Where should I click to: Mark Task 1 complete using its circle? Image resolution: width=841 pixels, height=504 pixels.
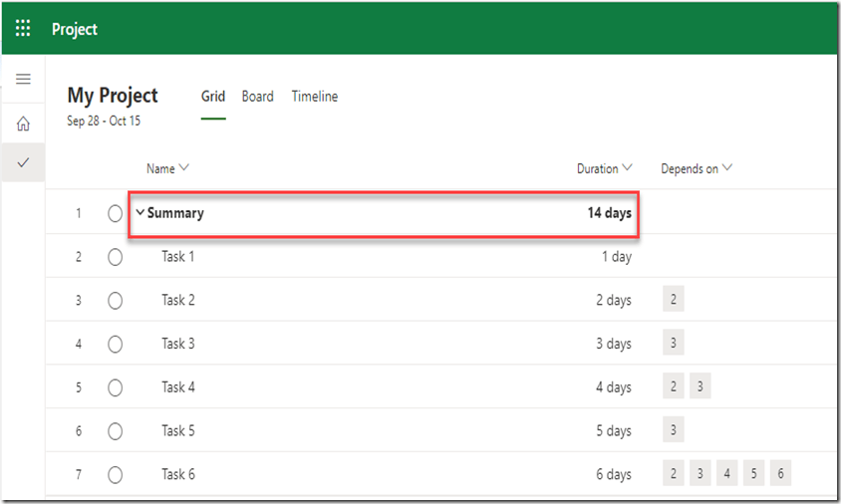tap(115, 257)
